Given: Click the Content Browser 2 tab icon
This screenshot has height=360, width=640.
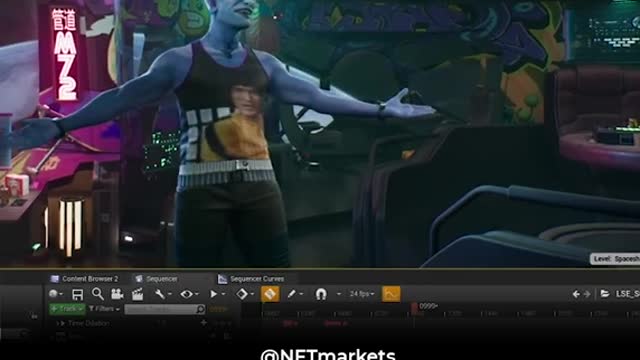Looking at the screenshot, I should 55,279.
